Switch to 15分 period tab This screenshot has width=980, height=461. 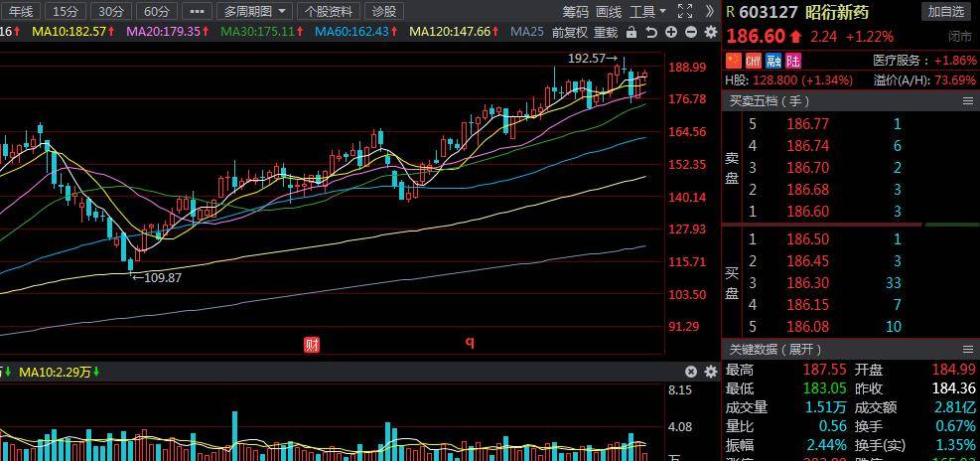65,11
